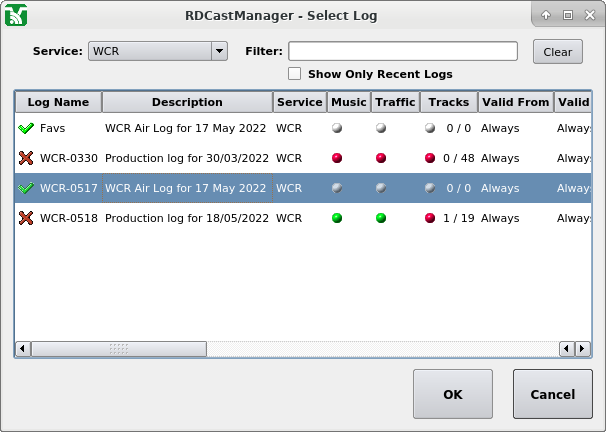
Task: Click the red X icon for WCR-0330
Action: coord(26,158)
